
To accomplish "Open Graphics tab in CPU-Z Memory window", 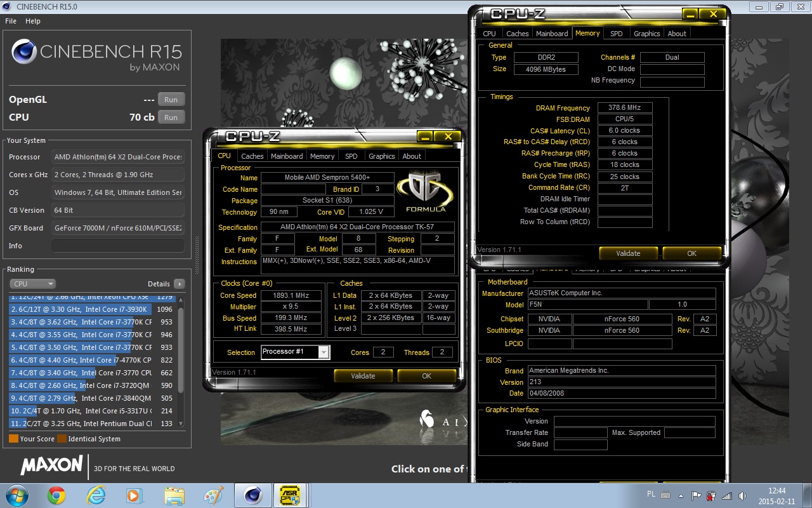I will [647, 34].
